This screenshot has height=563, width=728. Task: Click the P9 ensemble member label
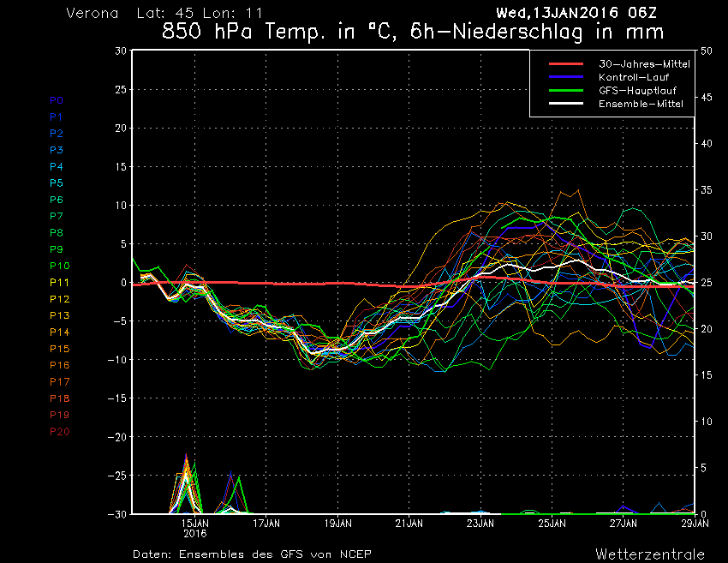click(x=57, y=249)
